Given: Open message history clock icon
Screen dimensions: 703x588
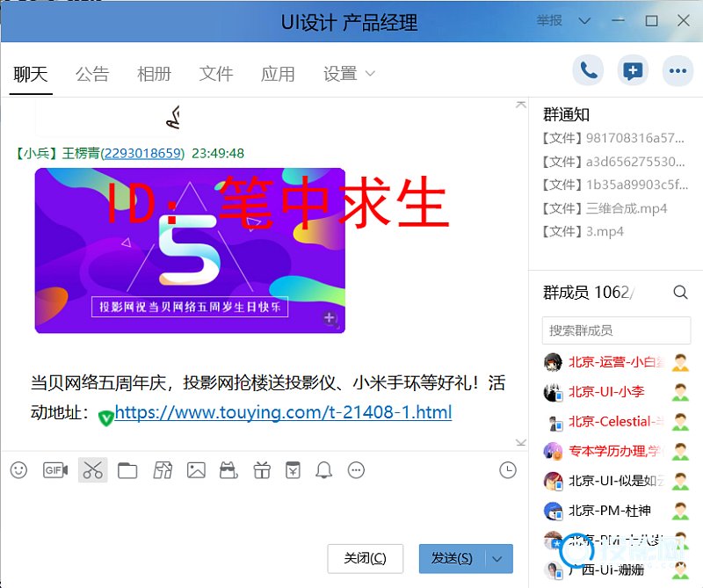Looking at the screenshot, I should [x=508, y=470].
